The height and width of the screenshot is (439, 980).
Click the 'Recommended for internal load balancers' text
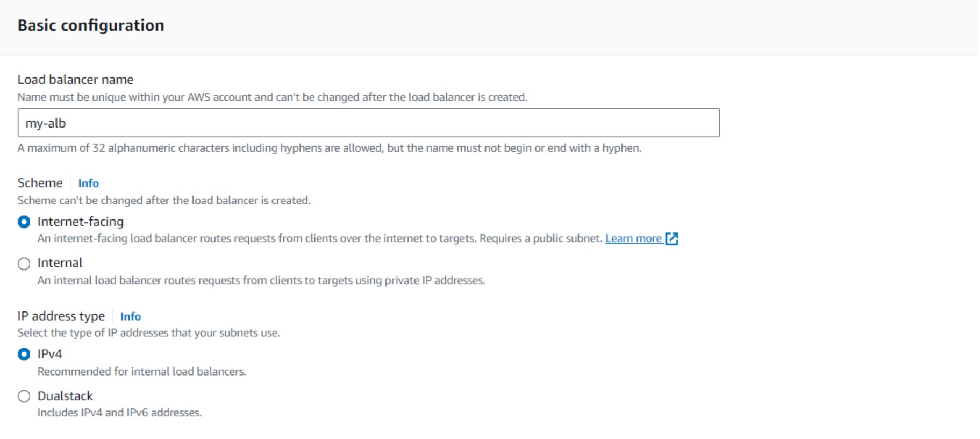click(141, 371)
